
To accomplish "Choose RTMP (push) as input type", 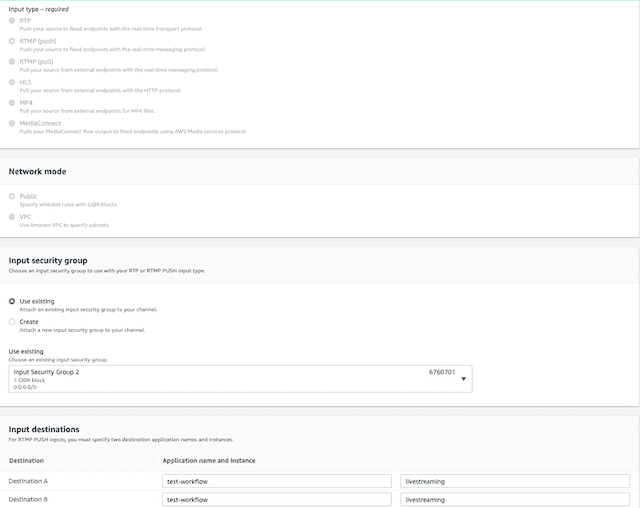I will point(12,42).
